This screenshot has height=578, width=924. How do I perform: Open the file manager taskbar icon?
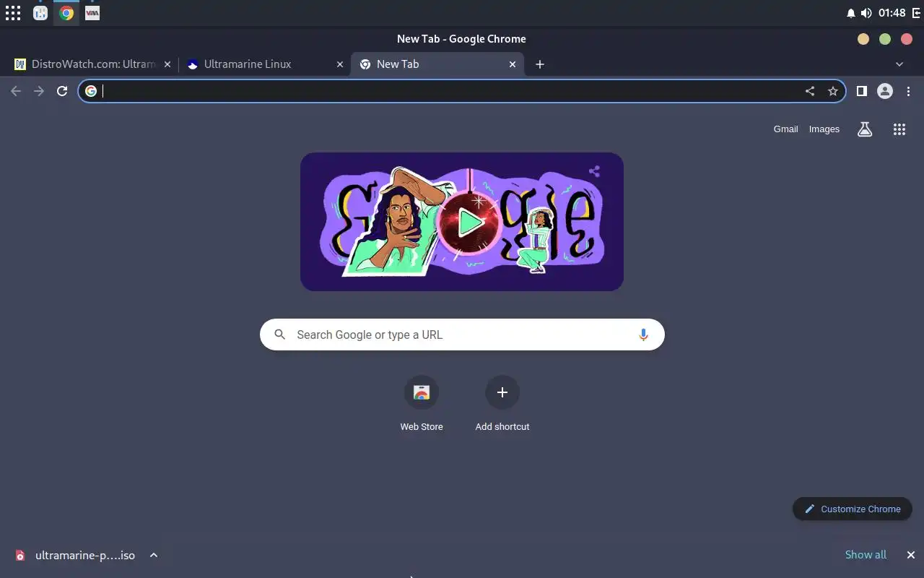point(40,13)
